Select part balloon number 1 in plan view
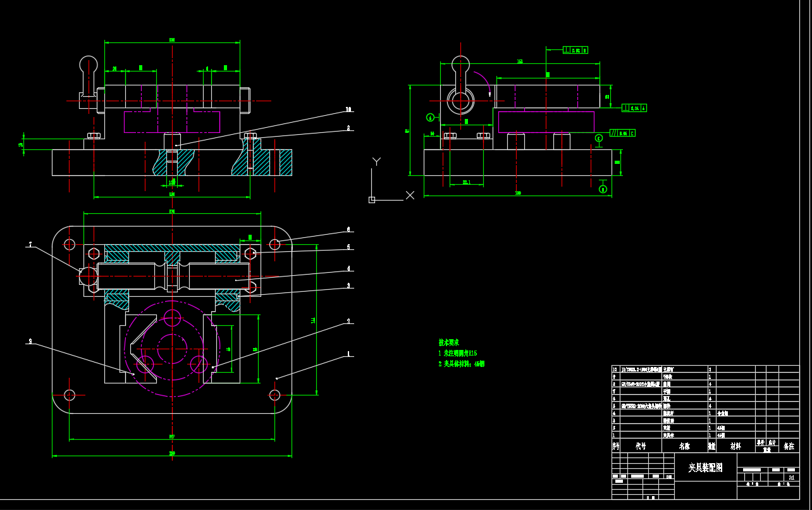 348,355
